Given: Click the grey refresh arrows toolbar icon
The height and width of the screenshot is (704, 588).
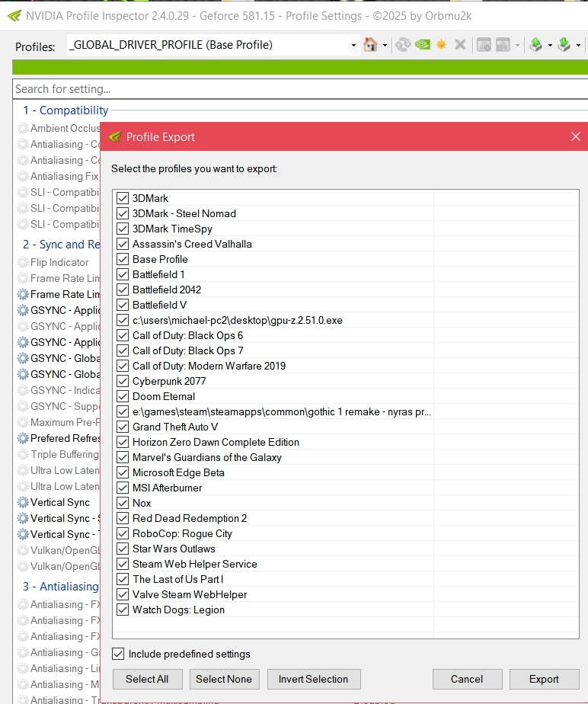Looking at the screenshot, I should (403, 45).
